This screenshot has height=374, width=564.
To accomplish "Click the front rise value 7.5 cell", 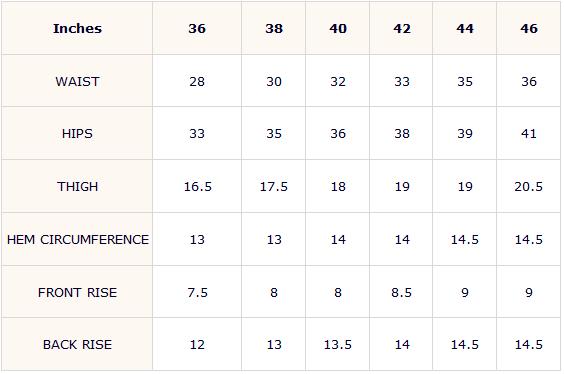I will point(197,292).
